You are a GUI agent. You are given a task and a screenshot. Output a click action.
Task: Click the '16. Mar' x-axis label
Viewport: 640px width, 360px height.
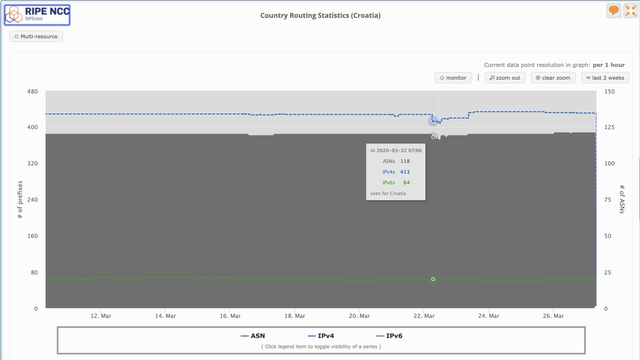230,316
